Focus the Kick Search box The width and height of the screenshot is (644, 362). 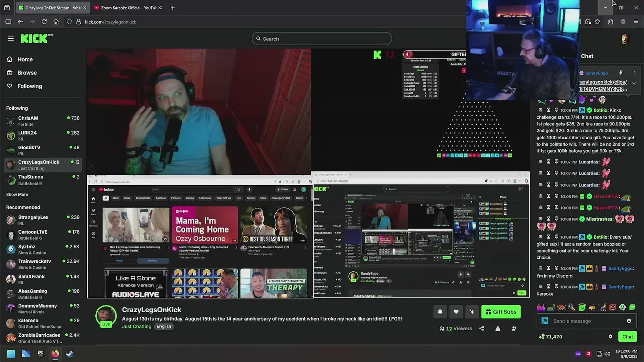pyautogui.click(x=322, y=39)
